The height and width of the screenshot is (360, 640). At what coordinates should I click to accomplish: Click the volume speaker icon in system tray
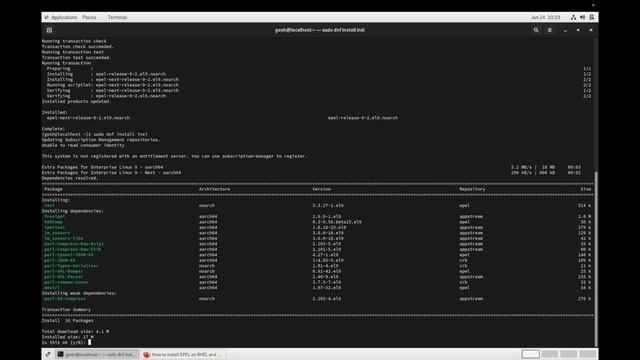pyautogui.click(x=582, y=17)
